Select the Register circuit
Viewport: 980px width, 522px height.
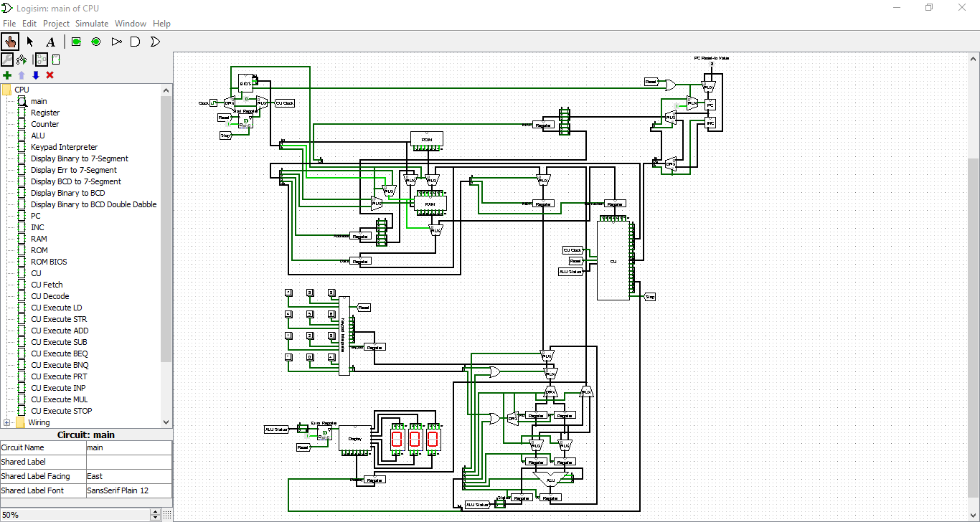tap(44, 113)
